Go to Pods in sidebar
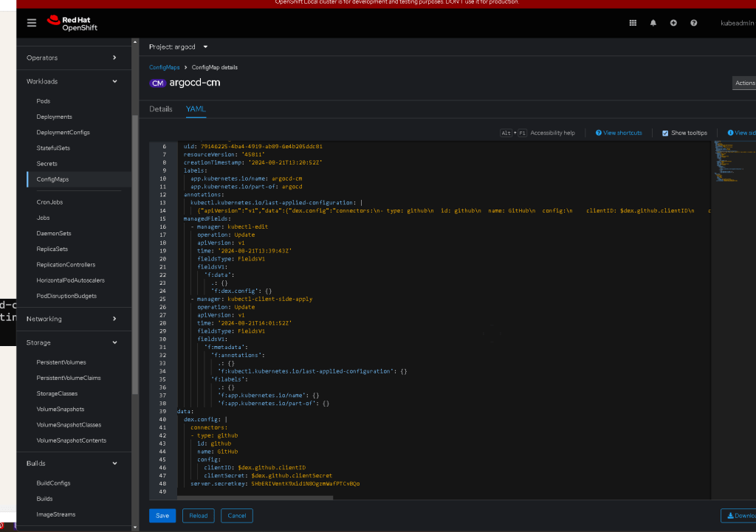The image size is (756, 532). click(x=44, y=101)
